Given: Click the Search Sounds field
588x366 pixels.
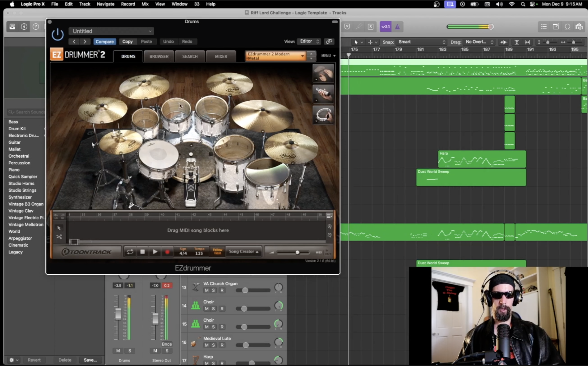Looking at the screenshot, I should (26, 112).
